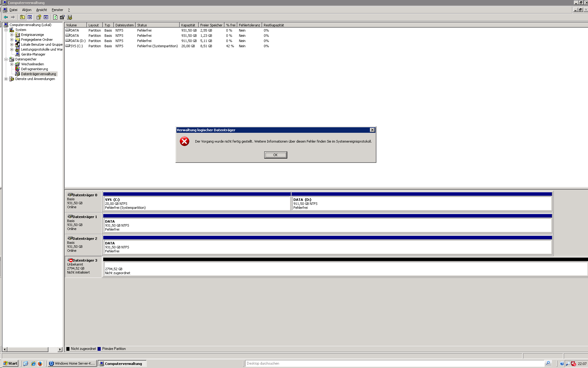Expand the Wechselmedien node
588x368 pixels.
[12, 64]
